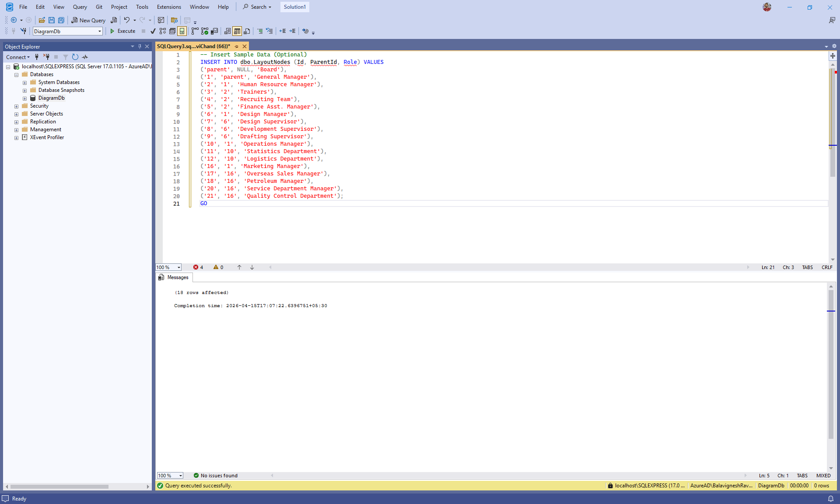Toggle Results to Grid mode
Image resolution: width=840 pixels, height=504 pixels.
coord(237,31)
